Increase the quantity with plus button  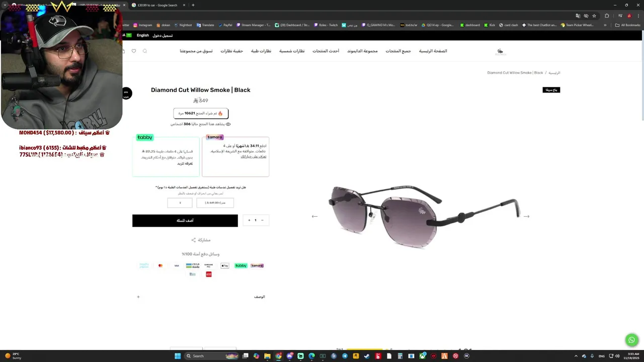coord(249,220)
